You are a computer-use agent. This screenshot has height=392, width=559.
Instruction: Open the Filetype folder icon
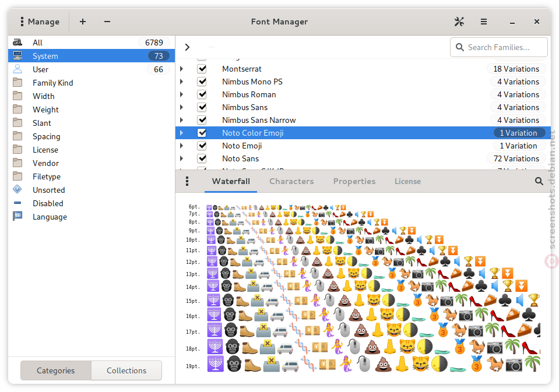click(17, 176)
